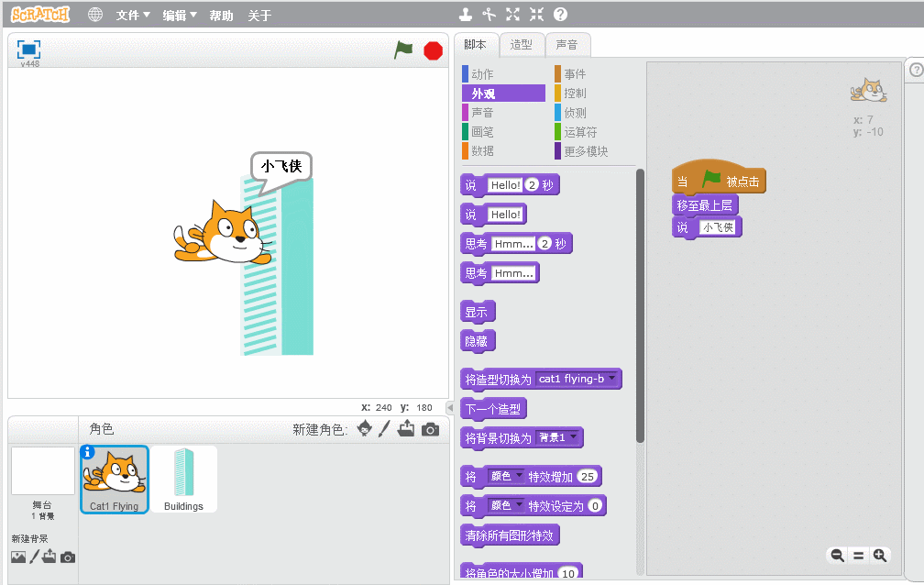Image resolution: width=924 pixels, height=585 pixels.
Task: Open the 文件 menu
Action: pyautogui.click(x=133, y=16)
